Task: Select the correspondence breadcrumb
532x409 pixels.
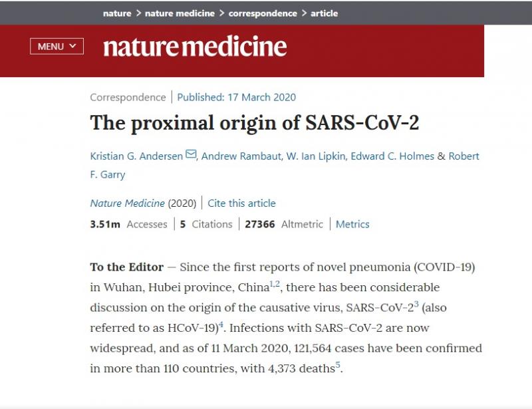Action: (x=263, y=13)
